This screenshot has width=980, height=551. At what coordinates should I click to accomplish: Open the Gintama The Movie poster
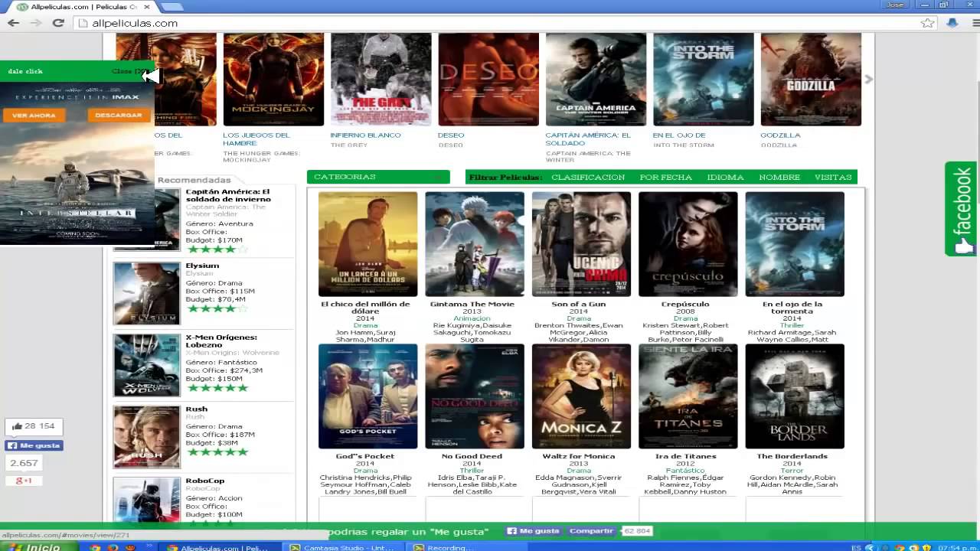475,244
